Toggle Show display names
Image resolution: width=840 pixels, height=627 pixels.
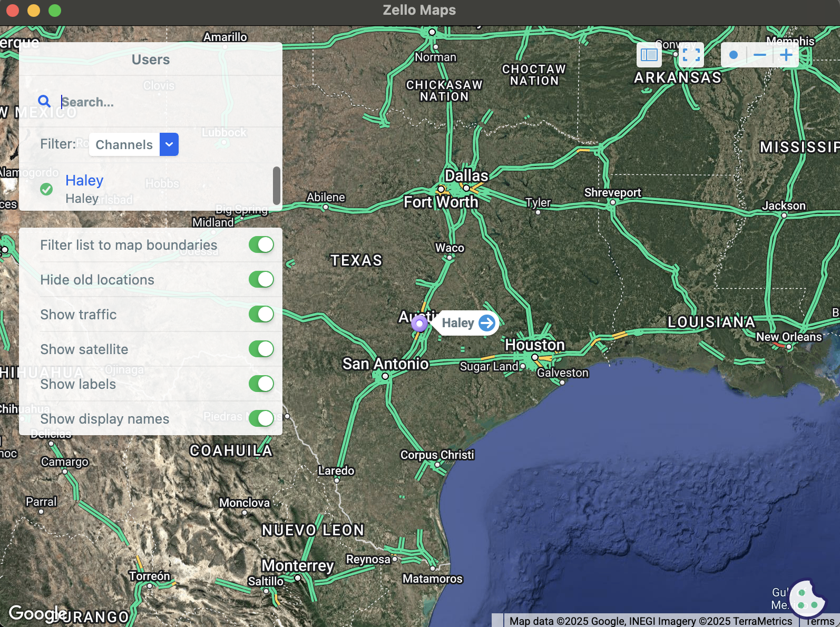(x=261, y=418)
